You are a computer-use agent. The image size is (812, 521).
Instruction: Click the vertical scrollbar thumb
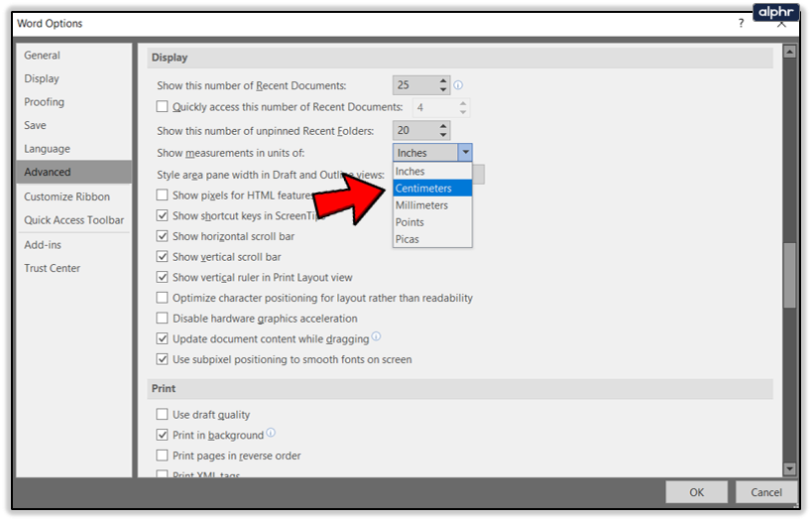789,275
